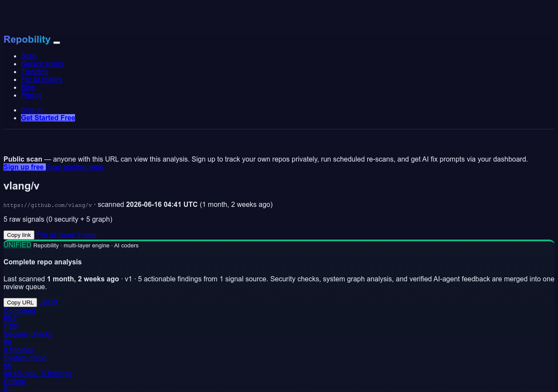
Task: Select the Security checks card
Action: [28, 342]
